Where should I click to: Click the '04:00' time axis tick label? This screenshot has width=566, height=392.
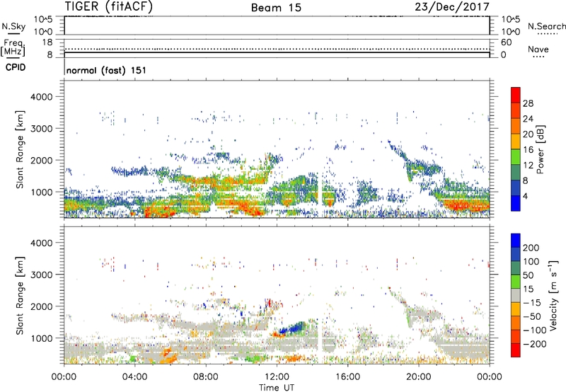(135, 377)
